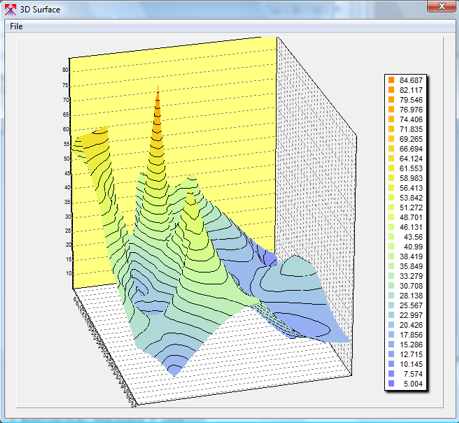Select legend value 7.574
This screenshot has width=459, height=423.
413,374
